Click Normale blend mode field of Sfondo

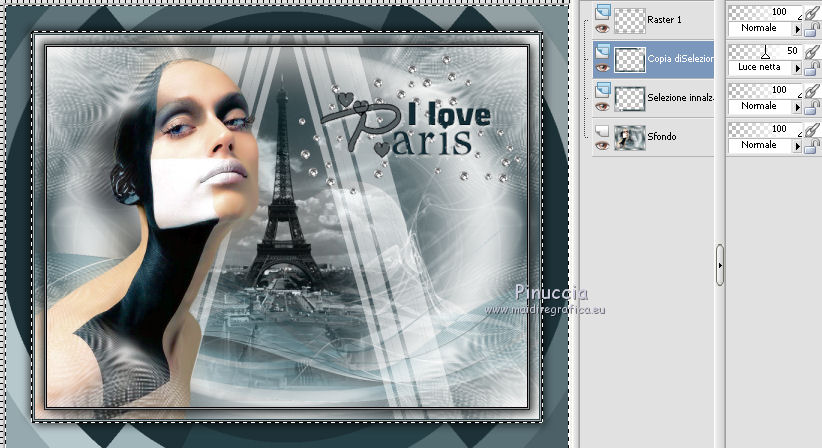(760, 145)
